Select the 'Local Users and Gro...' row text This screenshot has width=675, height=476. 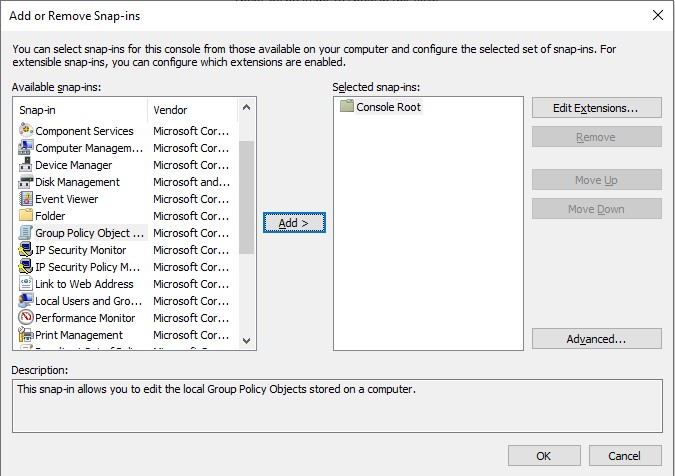pos(89,301)
